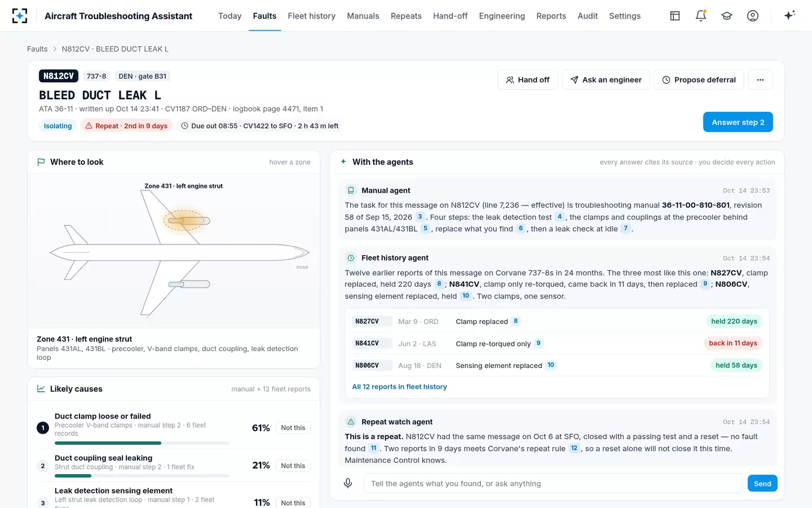Click the Tell the agents input field

553,483
